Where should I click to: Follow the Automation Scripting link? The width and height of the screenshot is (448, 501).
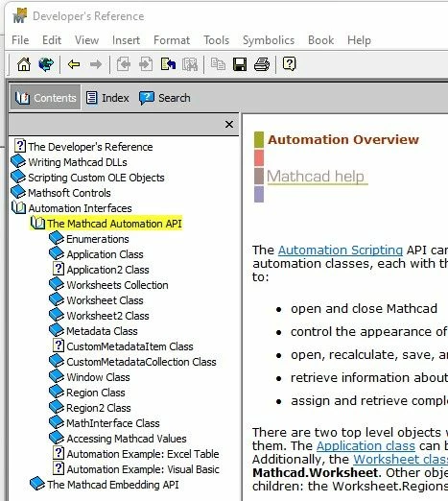[341, 250]
